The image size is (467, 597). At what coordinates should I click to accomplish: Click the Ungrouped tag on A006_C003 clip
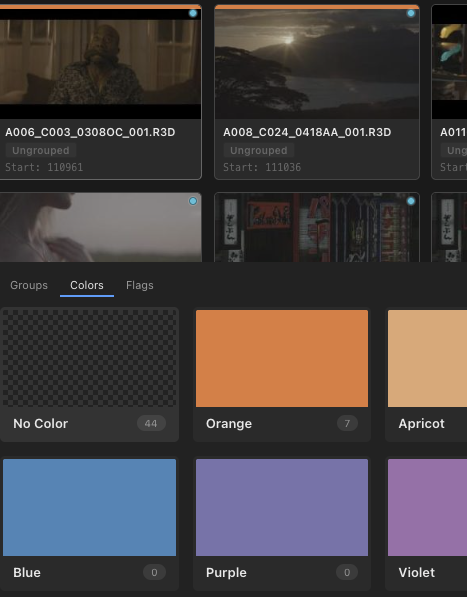(x=41, y=150)
